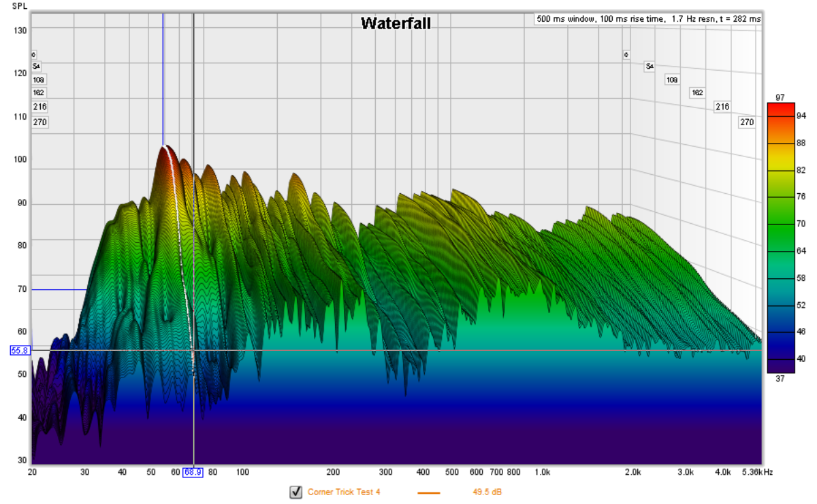817x504 pixels.
Task: Uncheck the Corner Trick Test 4 checkbox
Action: click(x=295, y=492)
